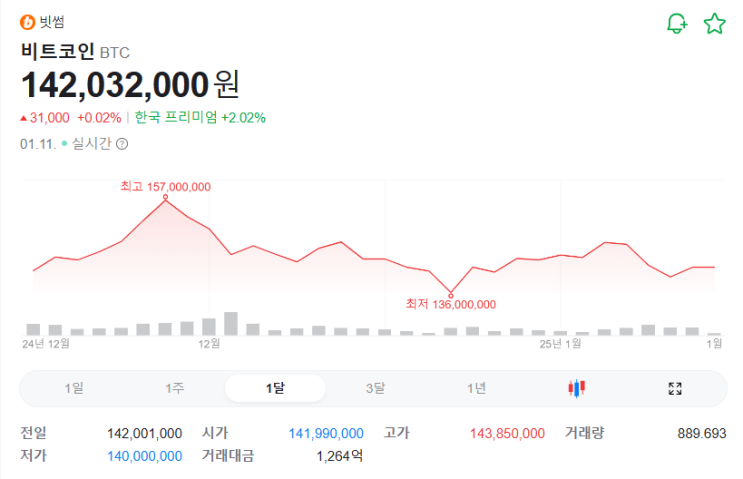Image resolution: width=743 pixels, height=479 pixels.
Task: Select the 1주 period tab
Action: [x=174, y=389]
